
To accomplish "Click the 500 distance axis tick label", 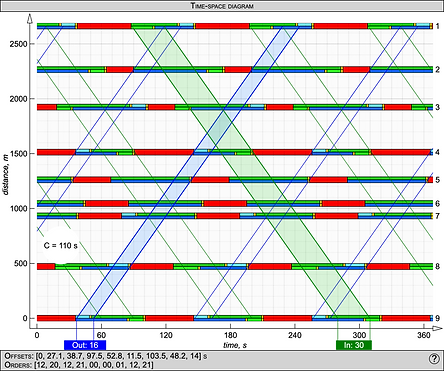I will (21, 264).
